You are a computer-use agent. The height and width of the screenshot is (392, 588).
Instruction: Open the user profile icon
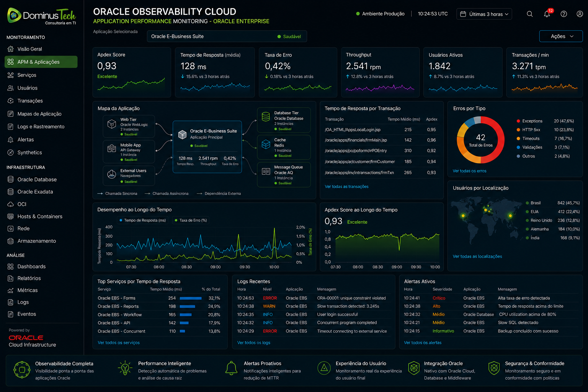click(x=580, y=14)
